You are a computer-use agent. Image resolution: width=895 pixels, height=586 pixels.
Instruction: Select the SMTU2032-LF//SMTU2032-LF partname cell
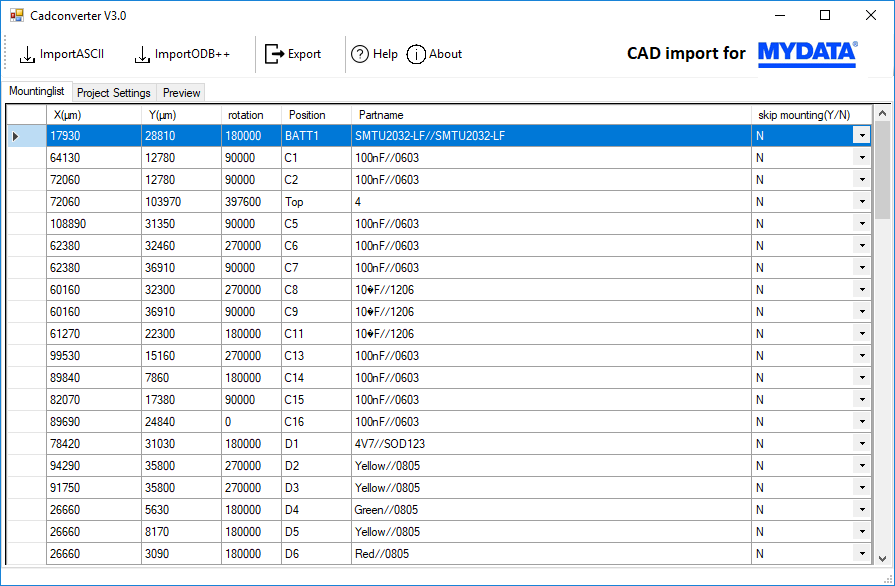pos(551,136)
